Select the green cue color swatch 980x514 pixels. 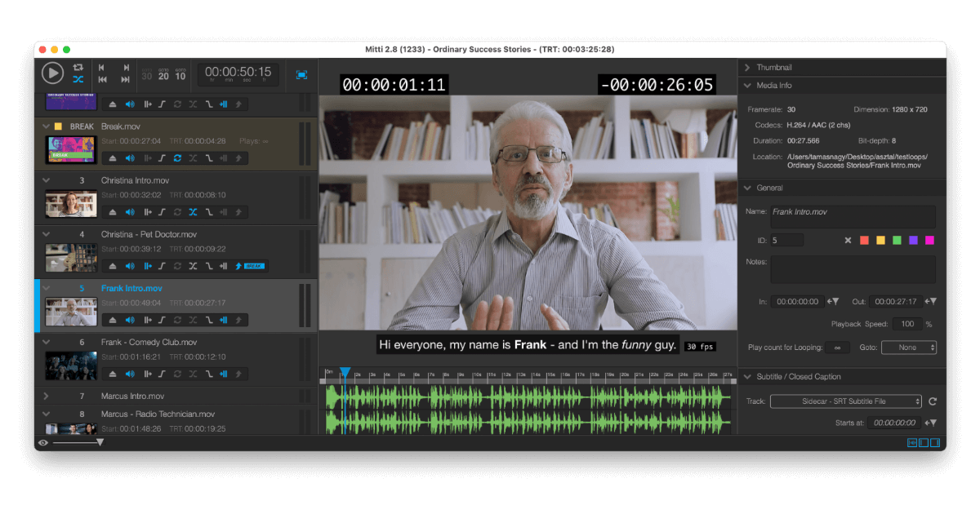897,240
